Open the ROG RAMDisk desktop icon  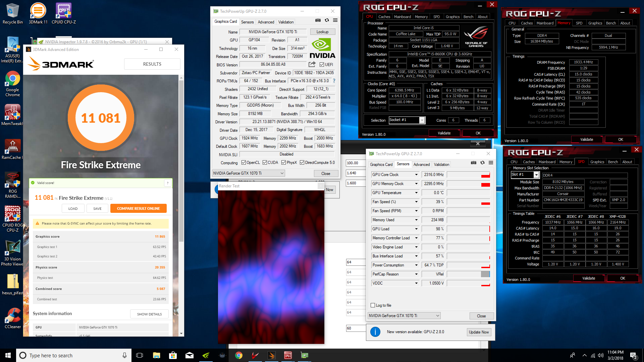coord(12,185)
